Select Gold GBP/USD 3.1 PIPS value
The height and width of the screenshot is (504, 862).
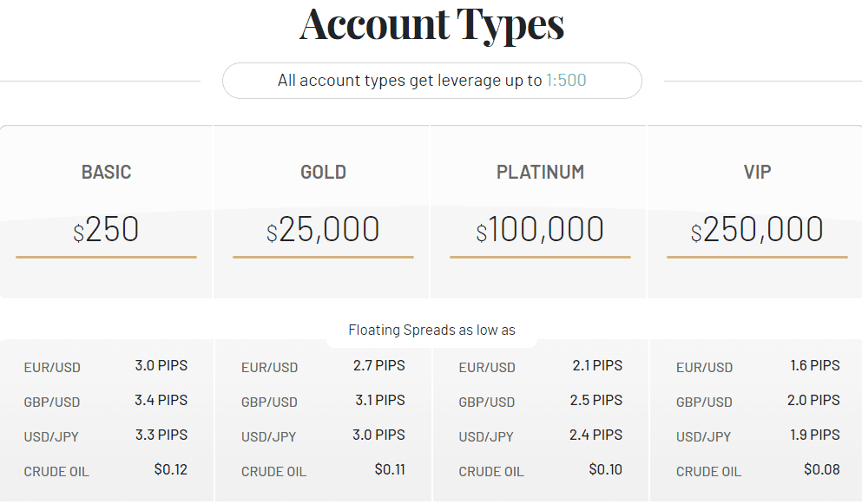pos(380,400)
